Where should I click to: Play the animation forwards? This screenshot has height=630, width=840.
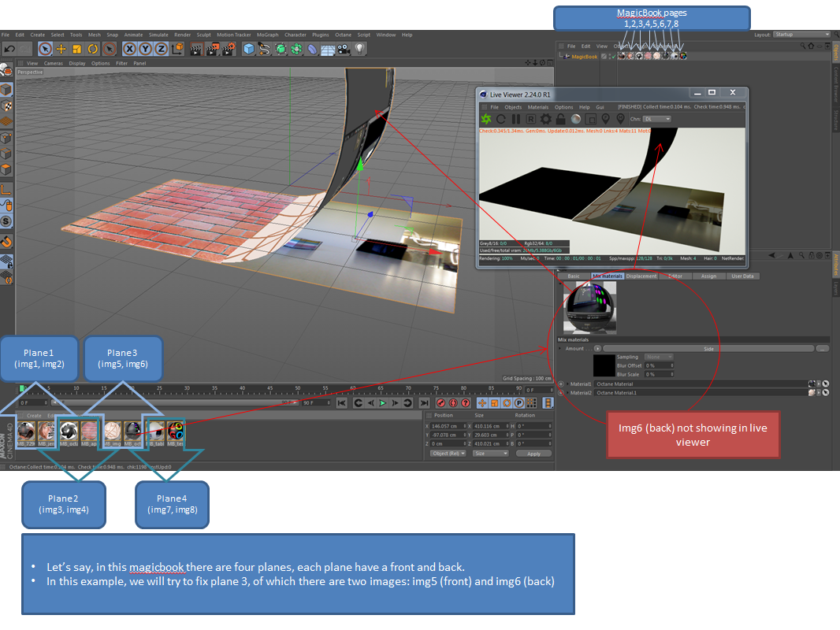click(382, 403)
